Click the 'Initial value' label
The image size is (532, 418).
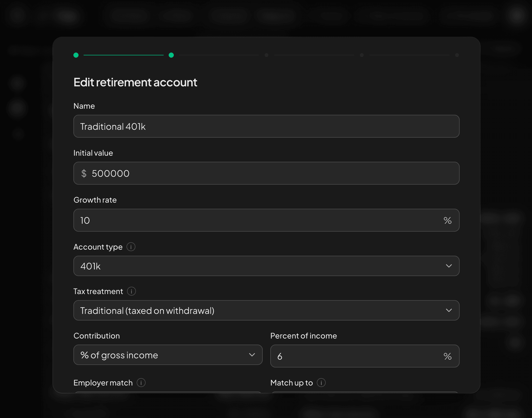click(x=93, y=153)
